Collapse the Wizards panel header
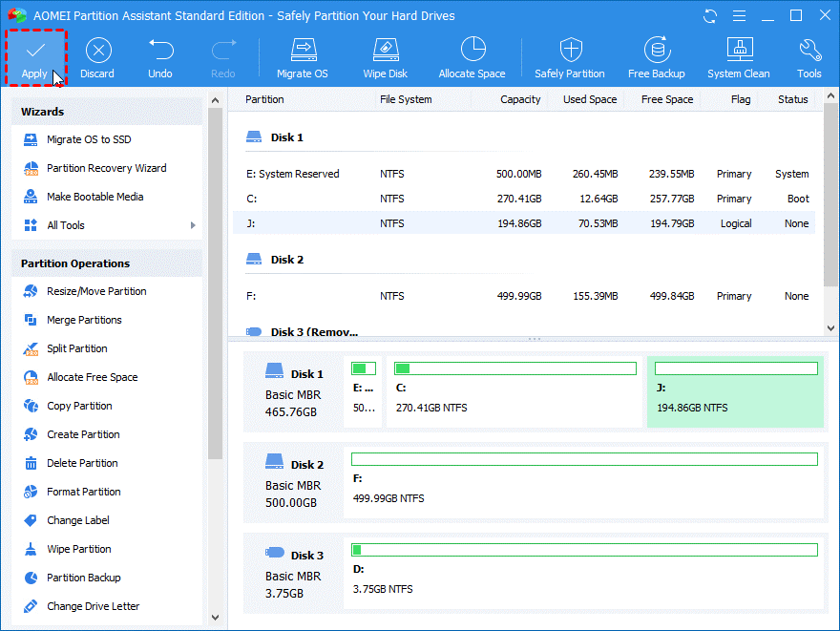The width and height of the screenshot is (840, 631). click(107, 112)
